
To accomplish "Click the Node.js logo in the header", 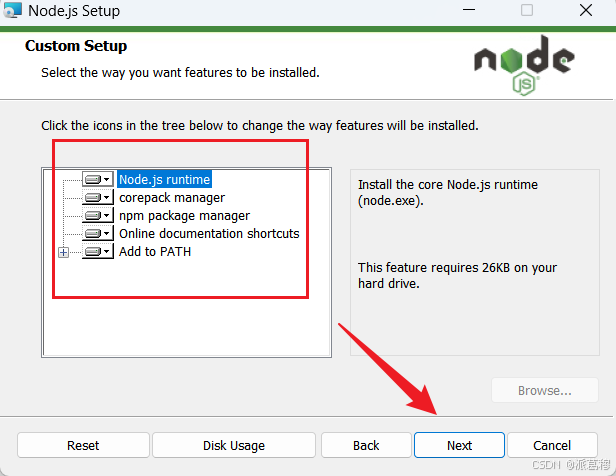I will (x=524, y=65).
